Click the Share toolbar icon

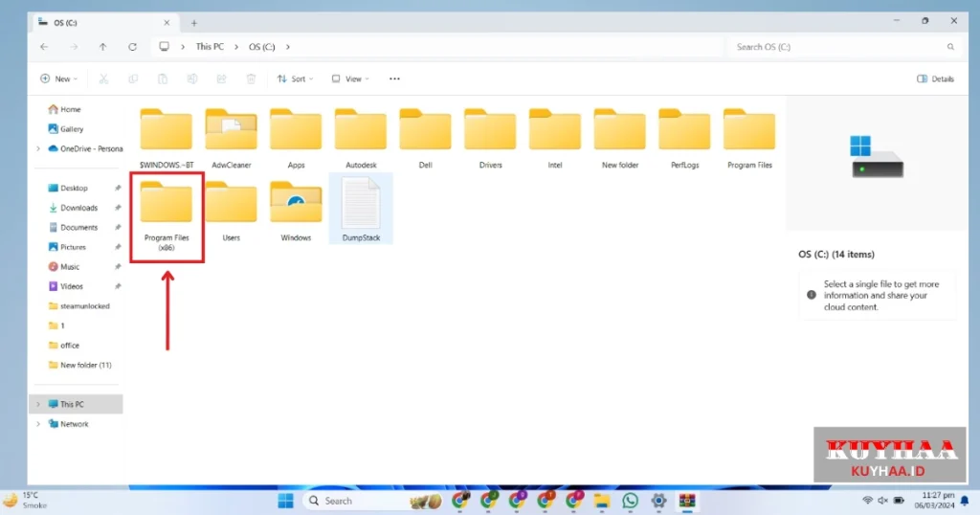click(221, 78)
